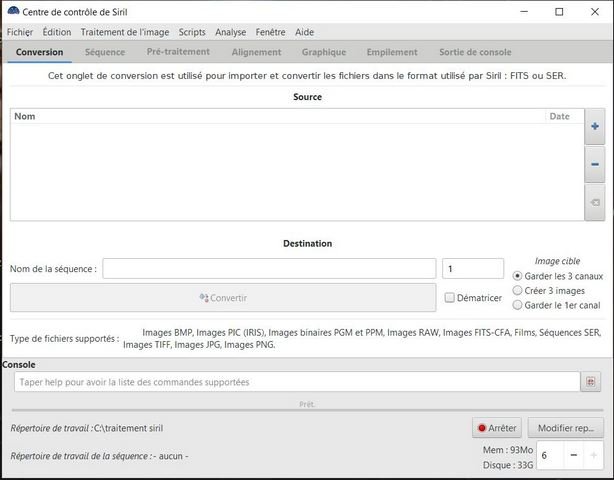Click the thread count field showing 6

pyautogui.click(x=550, y=455)
